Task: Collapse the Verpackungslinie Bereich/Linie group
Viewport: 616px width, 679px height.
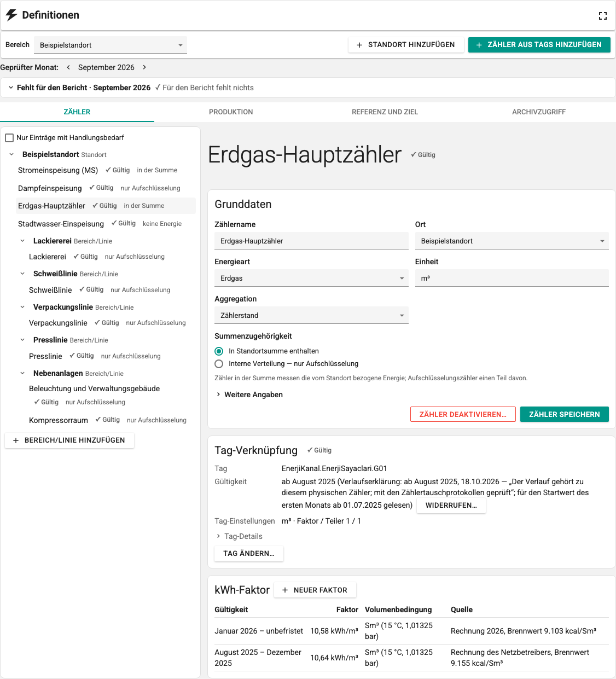Action: coord(22,307)
